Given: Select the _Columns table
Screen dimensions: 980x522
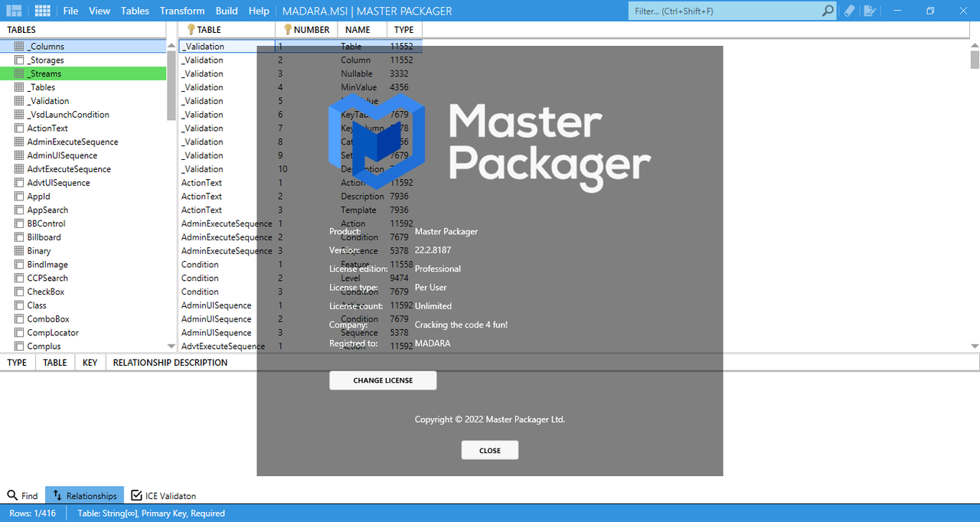Looking at the screenshot, I should (83, 47).
